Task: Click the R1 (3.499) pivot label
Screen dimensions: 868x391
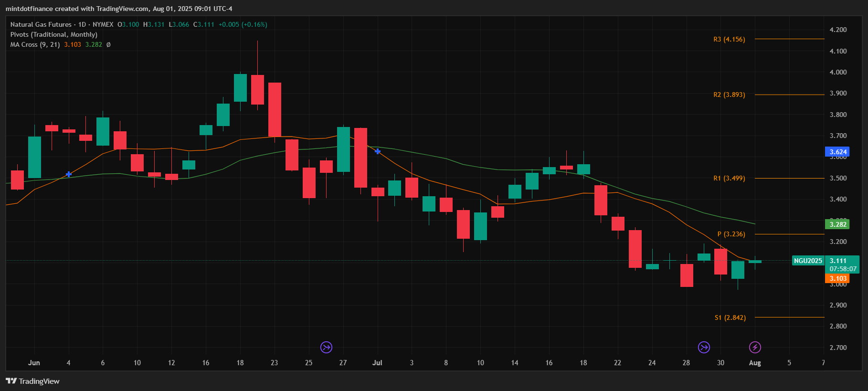Action: 729,178
